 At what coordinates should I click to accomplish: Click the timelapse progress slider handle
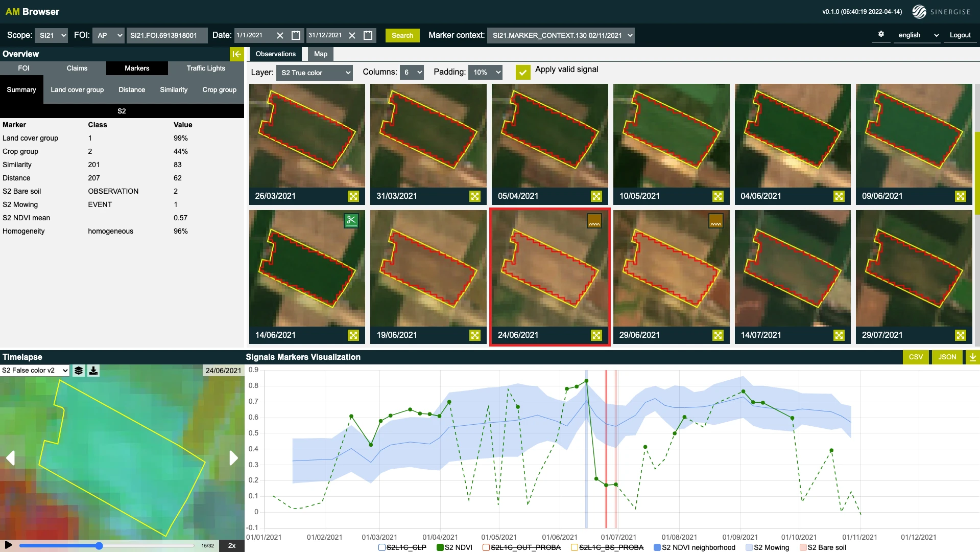(99, 546)
